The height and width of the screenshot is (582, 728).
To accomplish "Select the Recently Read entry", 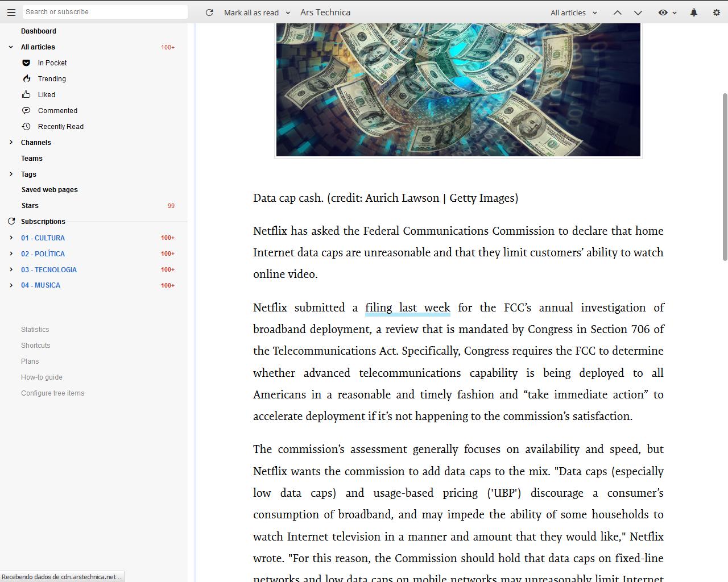I will click(x=61, y=127).
